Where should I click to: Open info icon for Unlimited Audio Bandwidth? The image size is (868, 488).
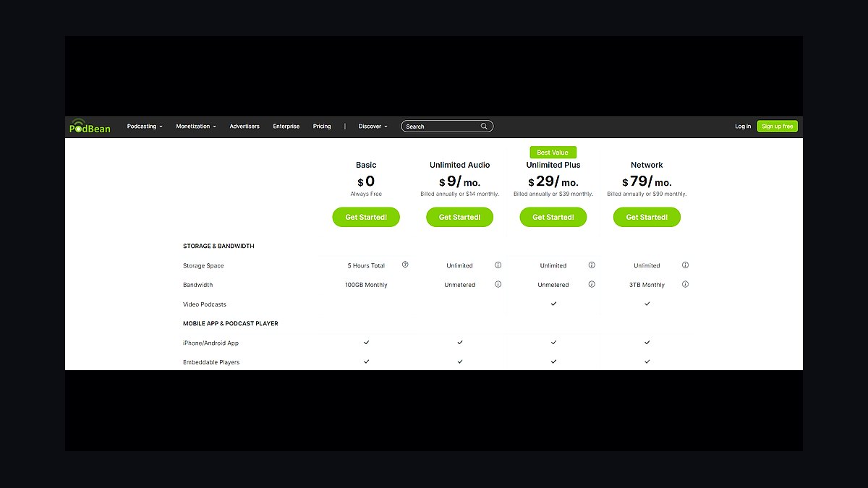tap(498, 284)
